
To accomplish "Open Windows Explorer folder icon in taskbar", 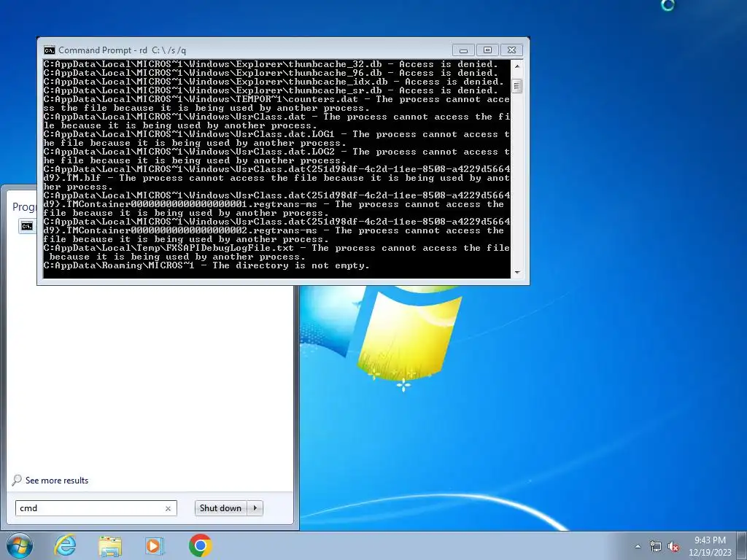I will (110, 545).
